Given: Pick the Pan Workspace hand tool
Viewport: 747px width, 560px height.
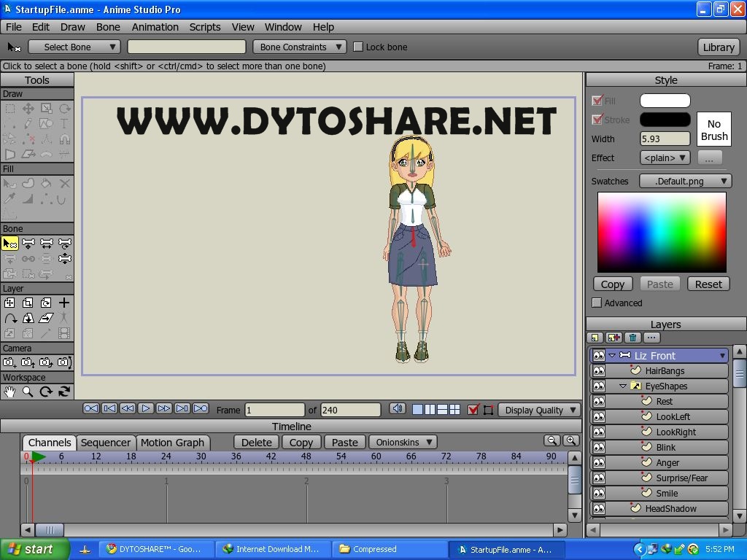Looking at the screenshot, I should [x=10, y=392].
